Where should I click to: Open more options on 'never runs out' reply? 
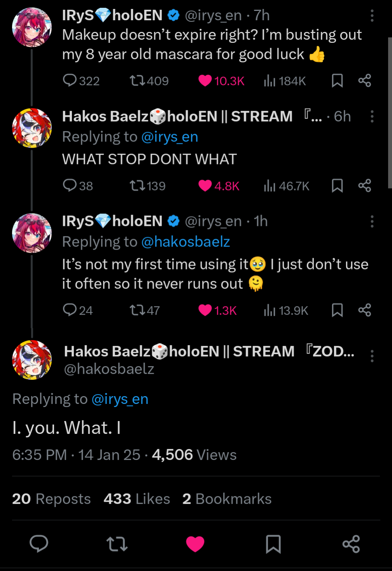click(372, 221)
